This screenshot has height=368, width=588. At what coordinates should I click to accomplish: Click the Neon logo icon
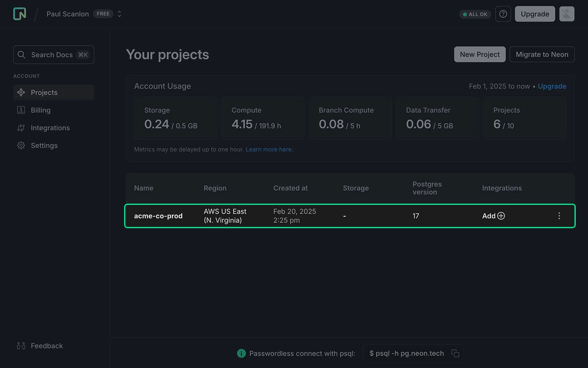click(19, 14)
